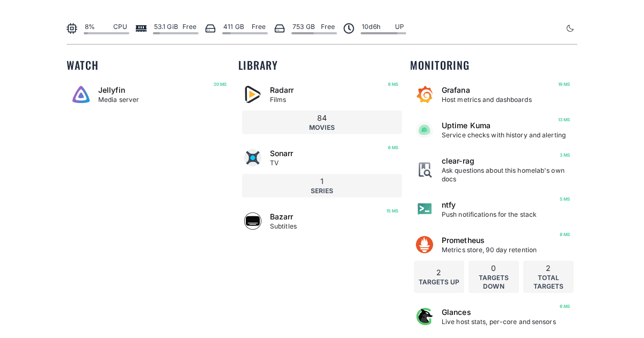Click the "10d6h" uptime value
The width and height of the screenshot is (644, 338).
click(371, 27)
